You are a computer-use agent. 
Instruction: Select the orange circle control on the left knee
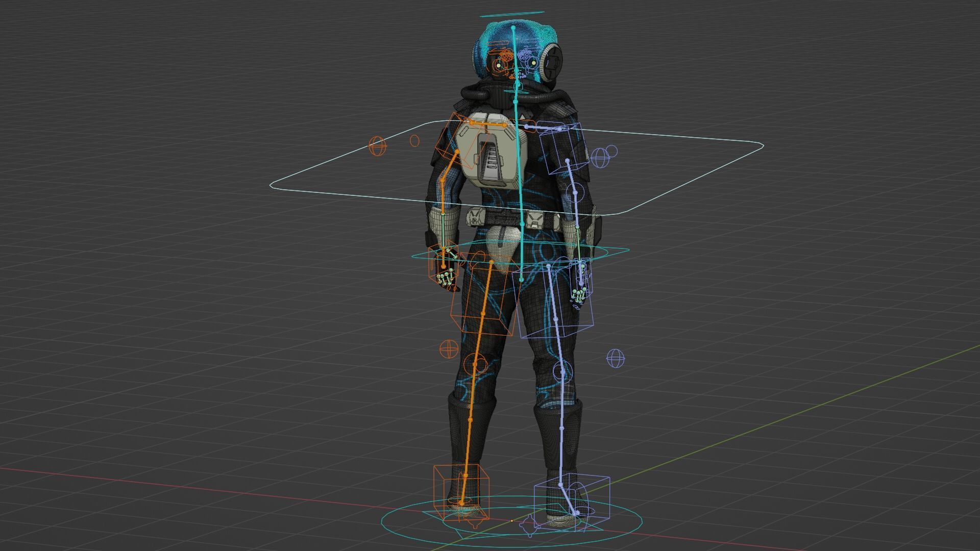476,364
